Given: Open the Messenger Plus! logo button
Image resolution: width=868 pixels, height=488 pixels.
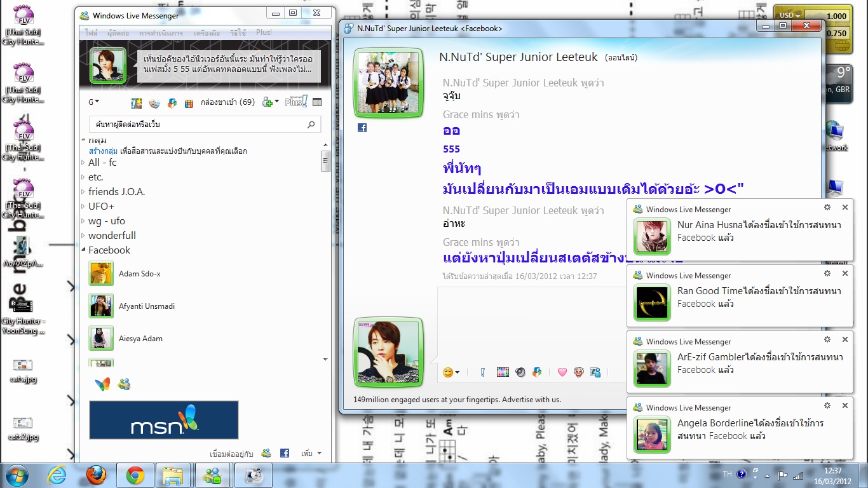Looking at the screenshot, I should [x=296, y=101].
